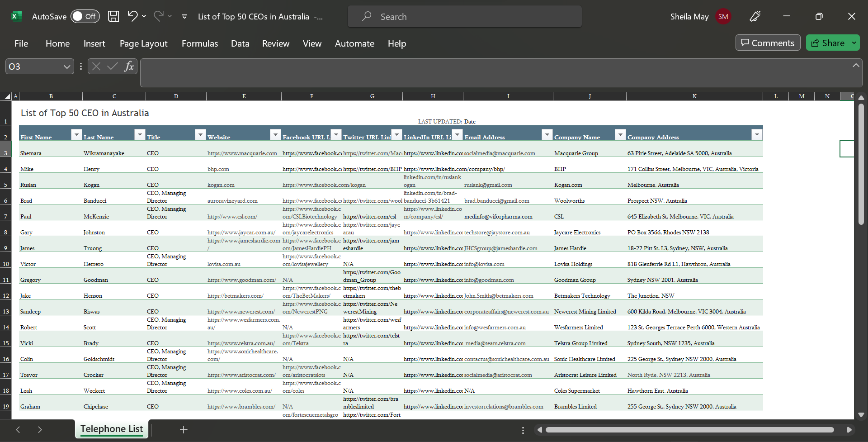Expand the formula bar
This screenshot has width=868, height=442.
click(x=856, y=65)
